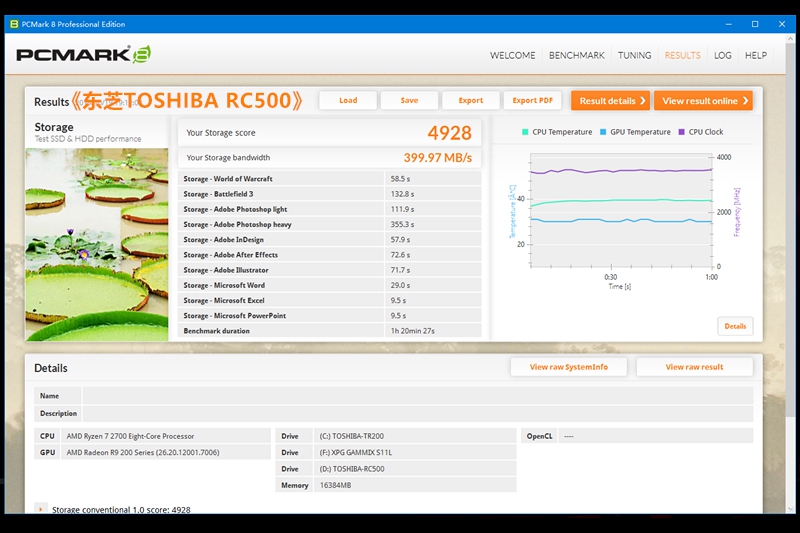Screen dimensions: 800x533
Task: Click the vertical scrollbar up arrow
Action: click(x=791, y=38)
